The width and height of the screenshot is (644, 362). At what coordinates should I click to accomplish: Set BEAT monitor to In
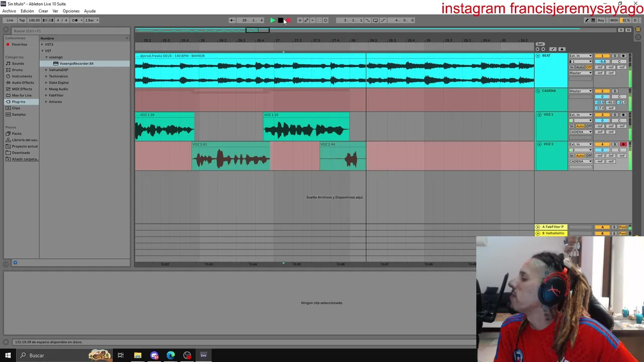572,67
